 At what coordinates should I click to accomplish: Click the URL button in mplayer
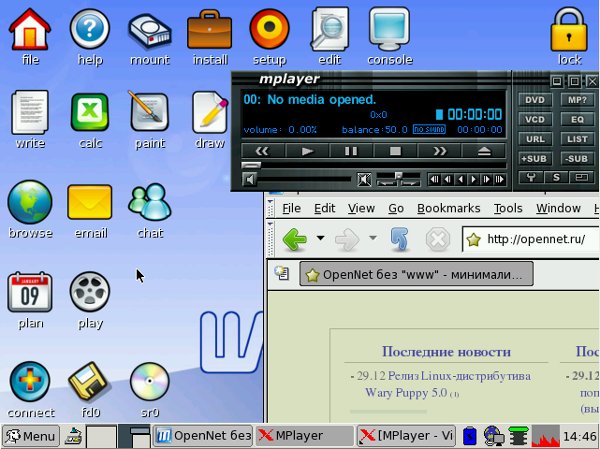coord(535,139)
